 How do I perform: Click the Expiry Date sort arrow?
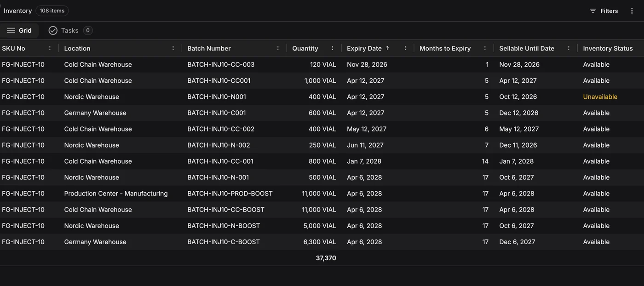tap(387, 48)
